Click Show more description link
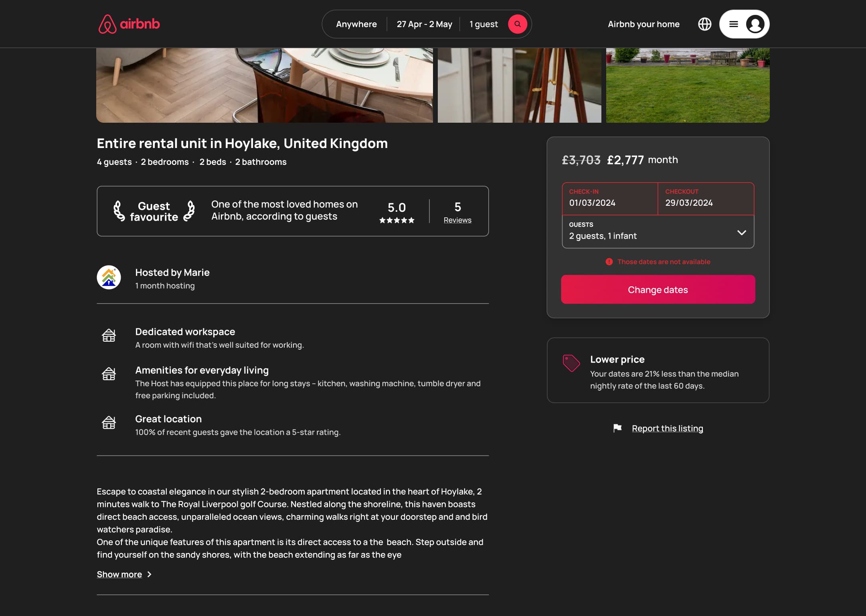Viewport: 866px width, 616px height. [119, 574]
